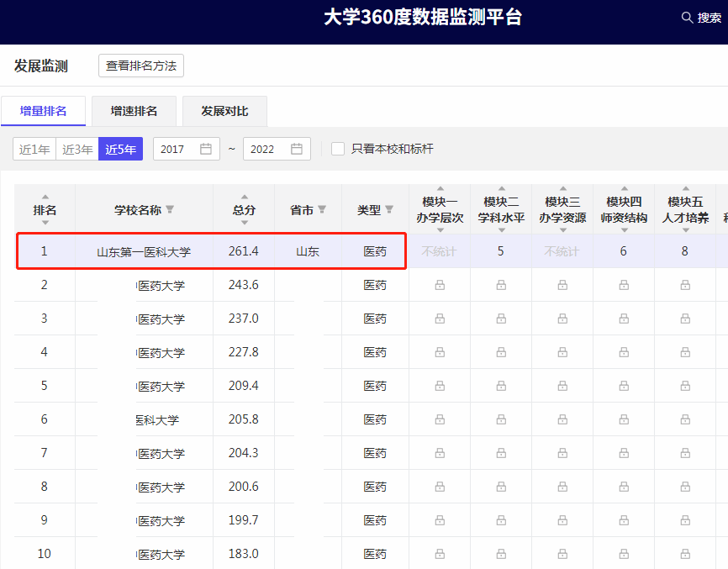Sort descending using arrow below 排名

coord(45,223)
